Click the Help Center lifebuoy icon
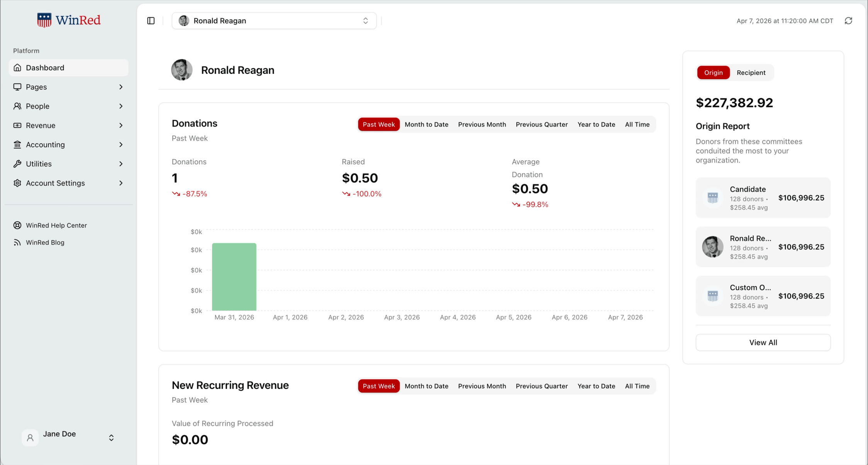This screenshot has width=868, height=465. [17, 225]
